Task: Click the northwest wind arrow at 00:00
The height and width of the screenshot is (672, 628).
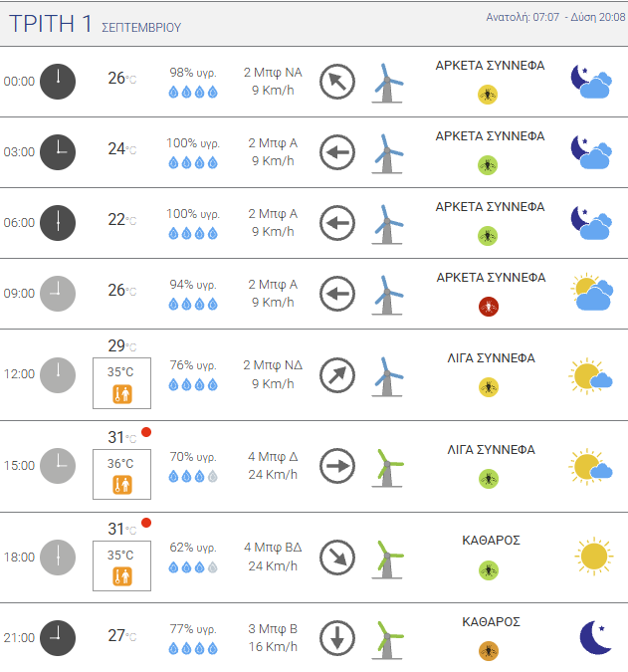Action: pos(337,82)
